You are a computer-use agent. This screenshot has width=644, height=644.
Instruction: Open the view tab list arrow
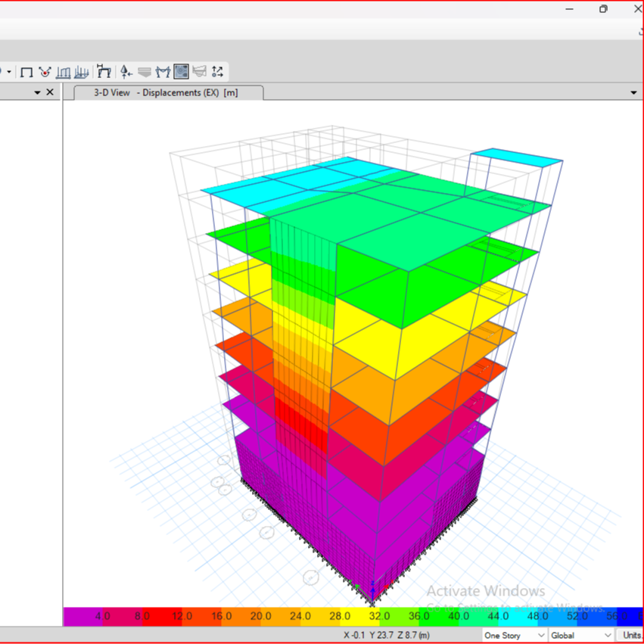(633, 92)
